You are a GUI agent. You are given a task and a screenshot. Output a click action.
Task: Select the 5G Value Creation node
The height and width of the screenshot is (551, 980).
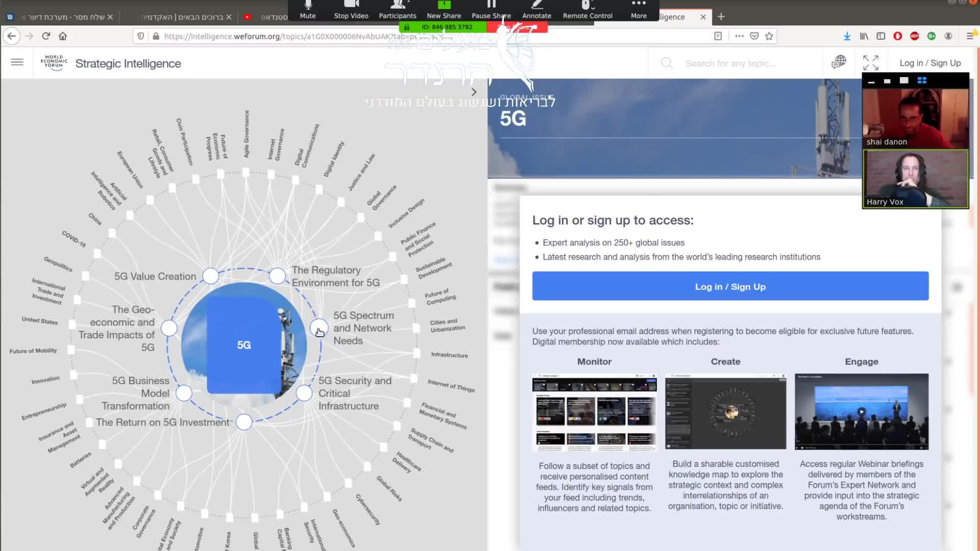(x=210, y=276)
